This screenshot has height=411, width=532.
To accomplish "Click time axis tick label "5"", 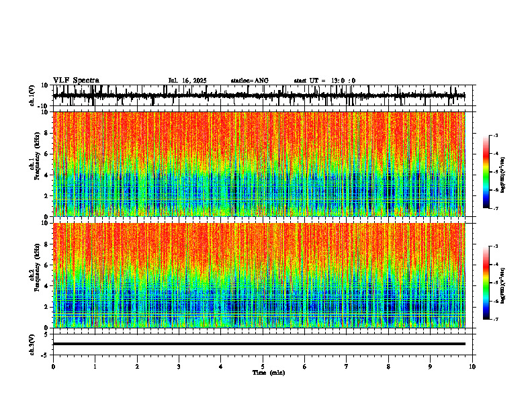I will click(x=263, y=367).
